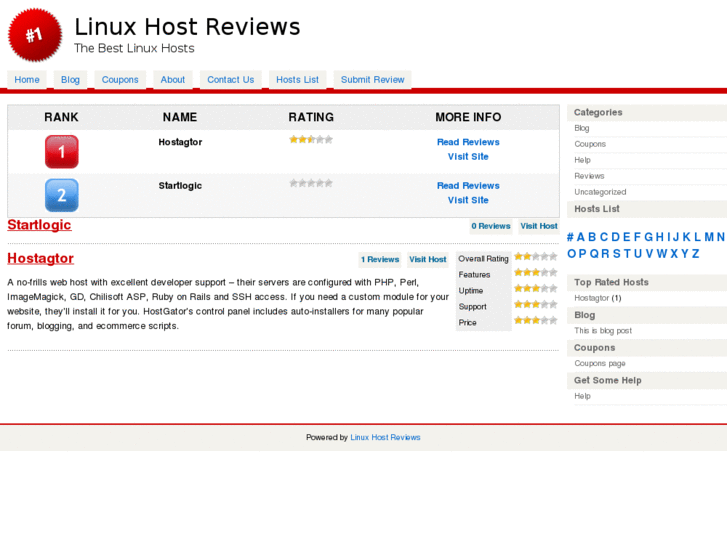This screenshot has width=727, height=545.
Task: Click the footer Linux Host Reviews link
Action: (x=385, y=437)
